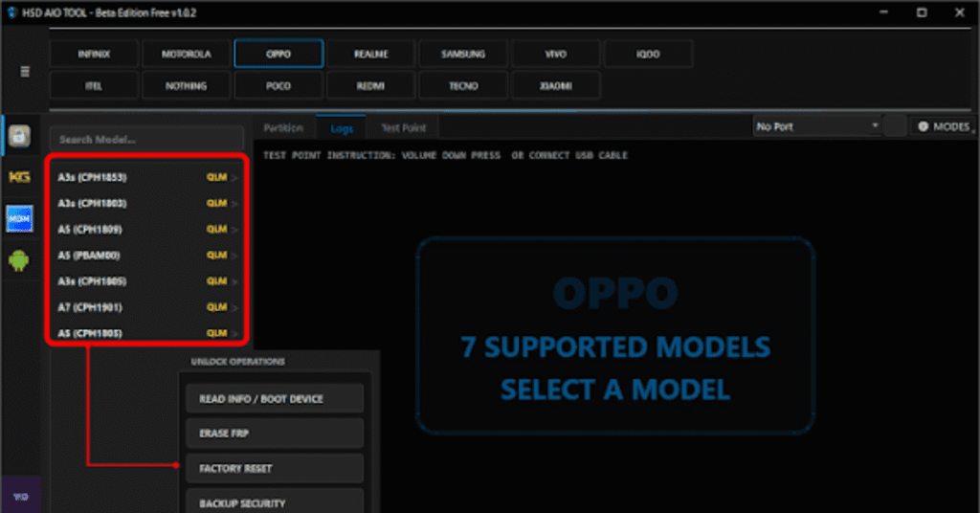
Task: Select the ITEL brand button
Action: (94, 85)
